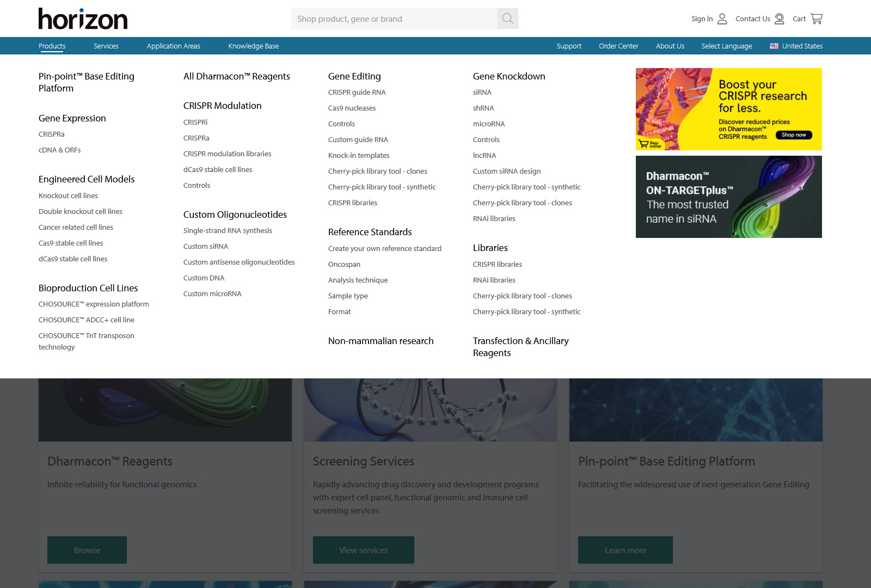Viewport: 871px width, 588px height.
Task: Click the View services button
Action: pos(364,550)
